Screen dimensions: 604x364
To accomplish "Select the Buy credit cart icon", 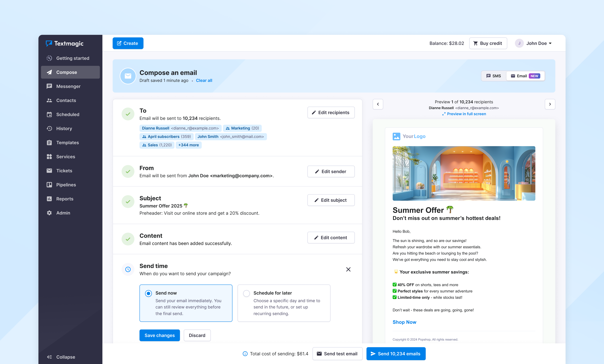I will pos(476,43).
